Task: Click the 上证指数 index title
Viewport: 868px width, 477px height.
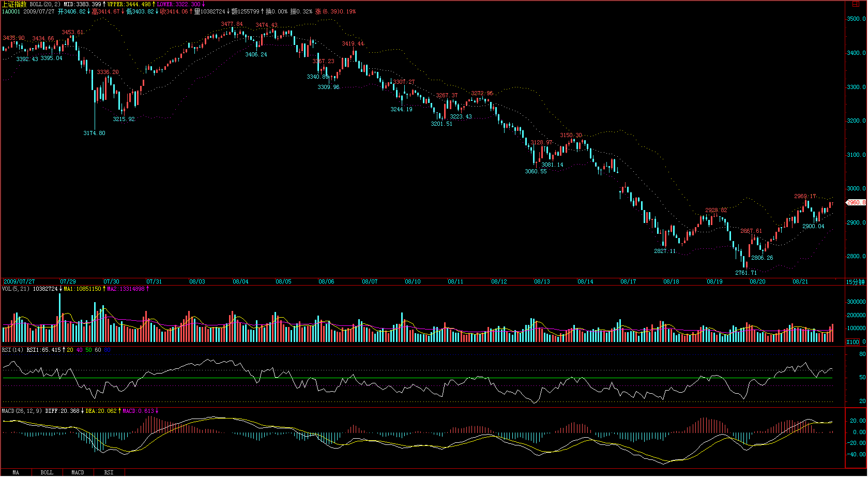Action: point(14,4)
